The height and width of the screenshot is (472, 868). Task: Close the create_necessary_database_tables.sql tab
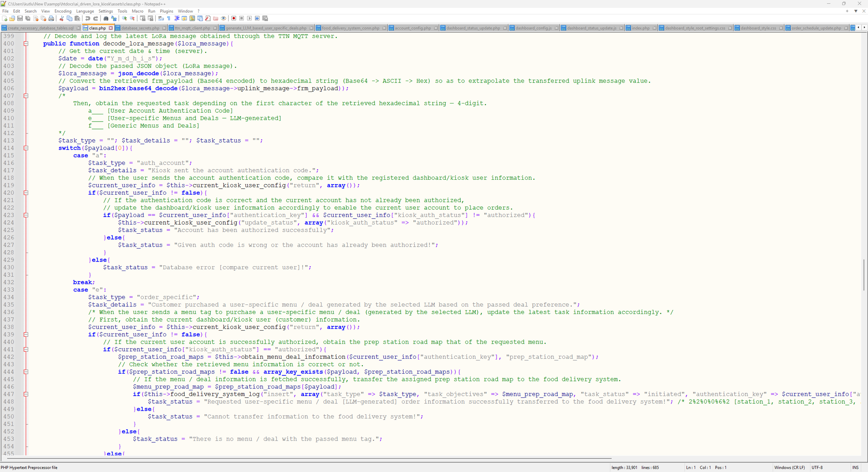point(78,28)
